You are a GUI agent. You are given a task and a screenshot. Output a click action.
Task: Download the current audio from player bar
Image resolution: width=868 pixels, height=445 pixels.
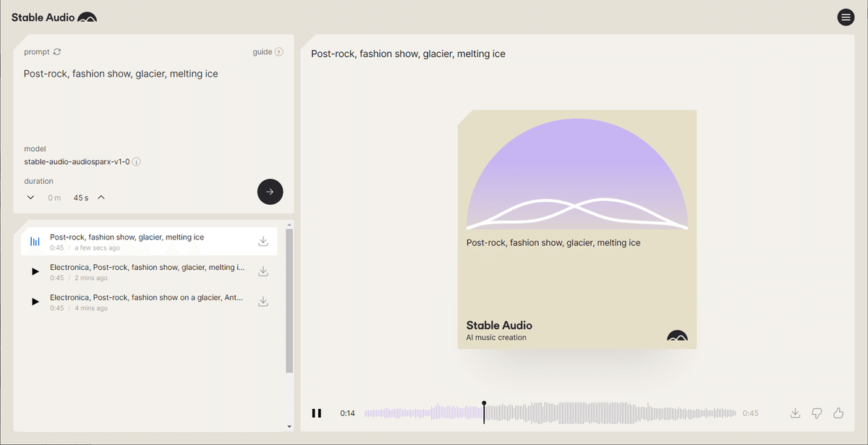click(x=795, y=413)
